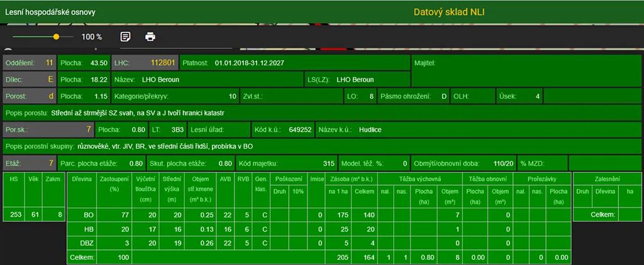Image resolution: width=644 pixels, height=265 pixels.
Task: Click the Etáž 7 field
Action: [29, 163]
